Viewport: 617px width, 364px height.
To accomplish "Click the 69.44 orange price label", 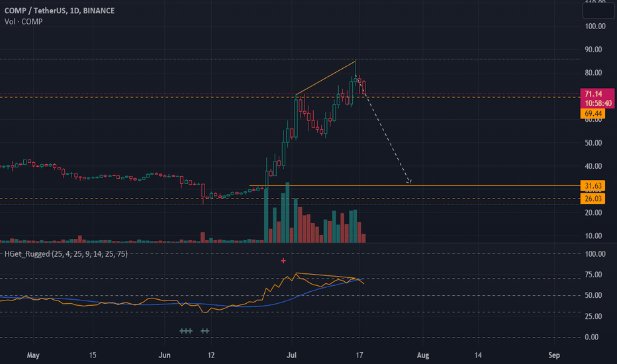I will point(593,114).
